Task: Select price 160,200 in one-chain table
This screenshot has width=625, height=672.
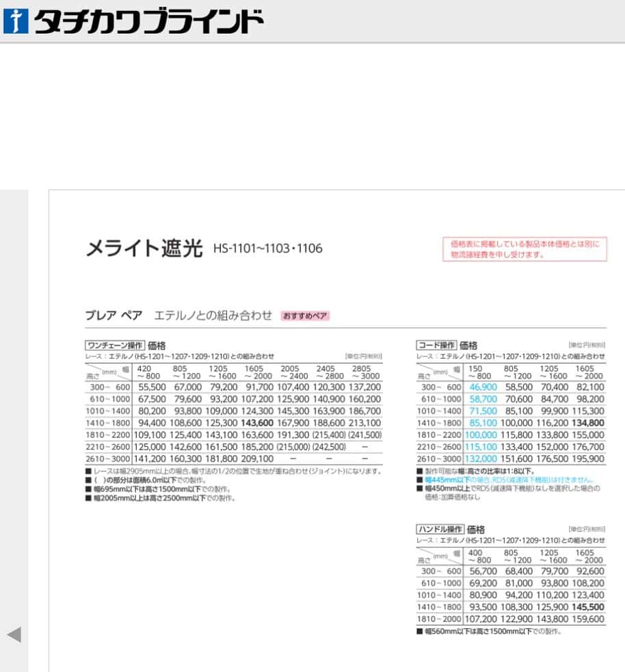Action: tap(364, 399)
